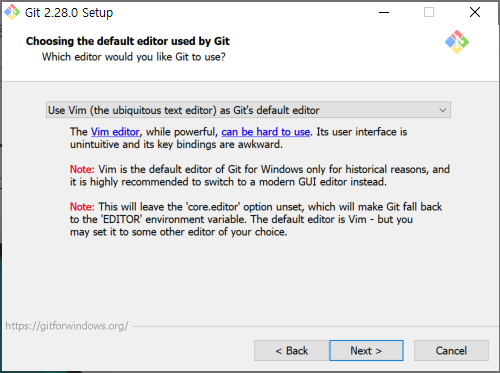The image size is (500, 373).
Task: Click the "may set it to some other editor" line
Action: (x=178, y=232)
